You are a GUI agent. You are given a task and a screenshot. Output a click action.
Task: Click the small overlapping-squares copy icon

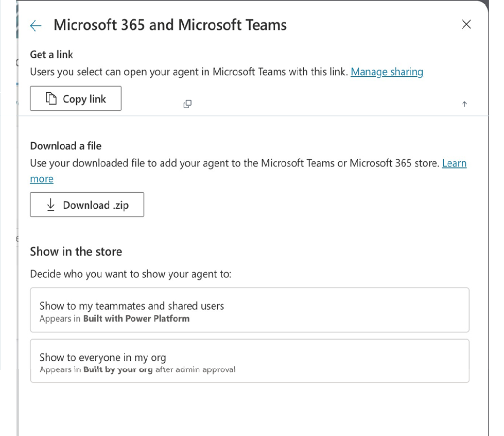(x=187, y=104)
